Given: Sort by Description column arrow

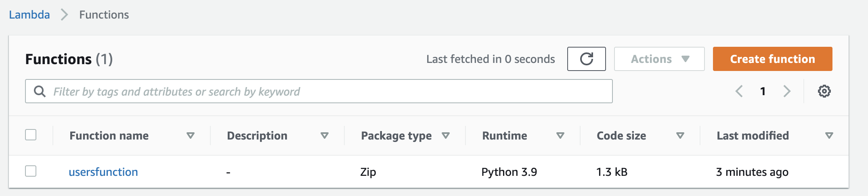Looking at the screenshot, I should tap(325, 136).
